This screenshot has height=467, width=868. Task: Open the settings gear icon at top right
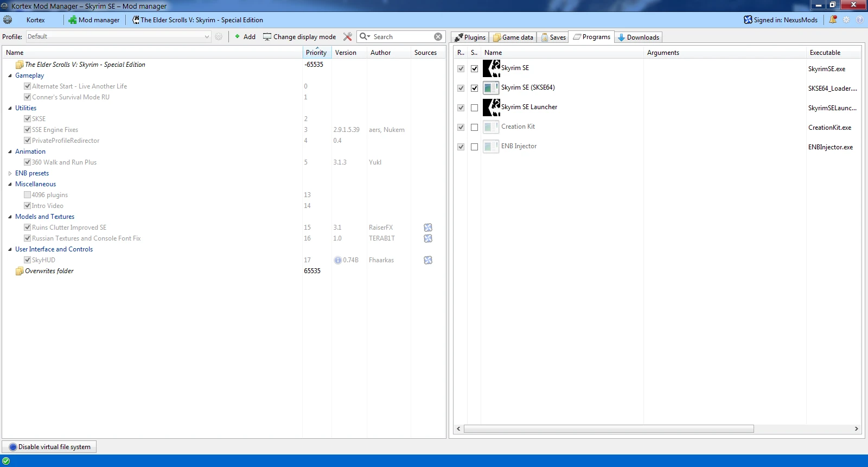[846, 20]
